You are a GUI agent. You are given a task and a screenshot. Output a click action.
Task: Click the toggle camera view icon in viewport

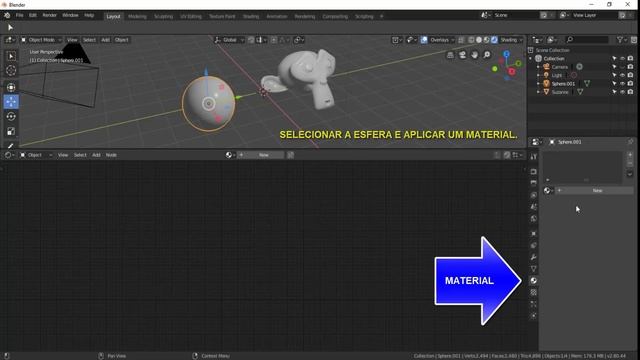(462, 55)
